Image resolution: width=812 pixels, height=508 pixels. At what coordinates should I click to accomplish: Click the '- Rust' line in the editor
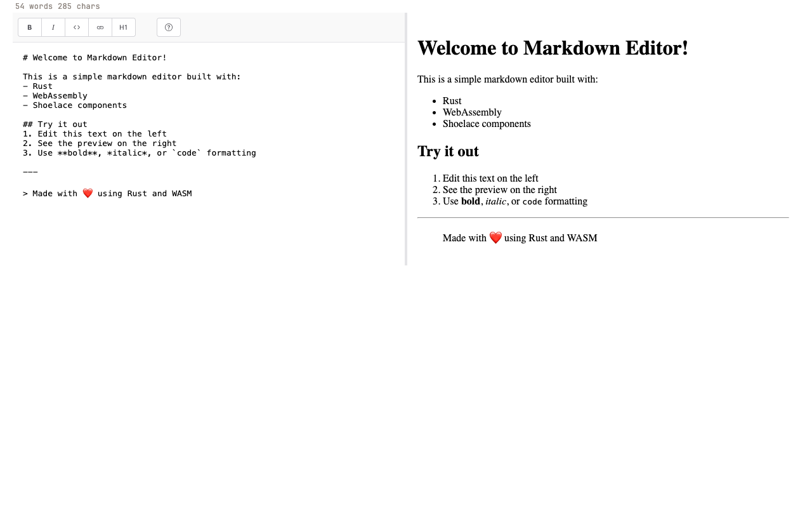(x=38, y=86)
